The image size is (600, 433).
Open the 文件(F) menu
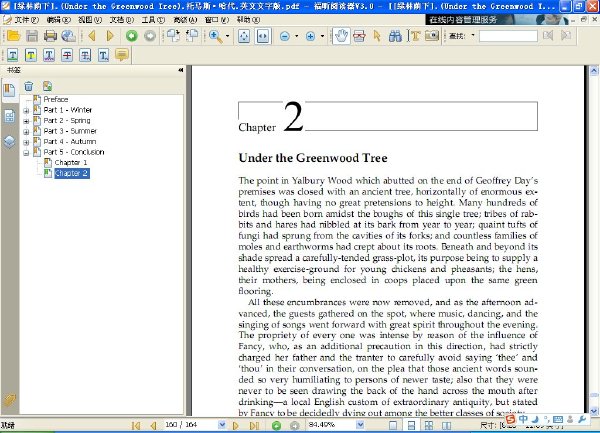pyautogui.click(x=26, y=20)
